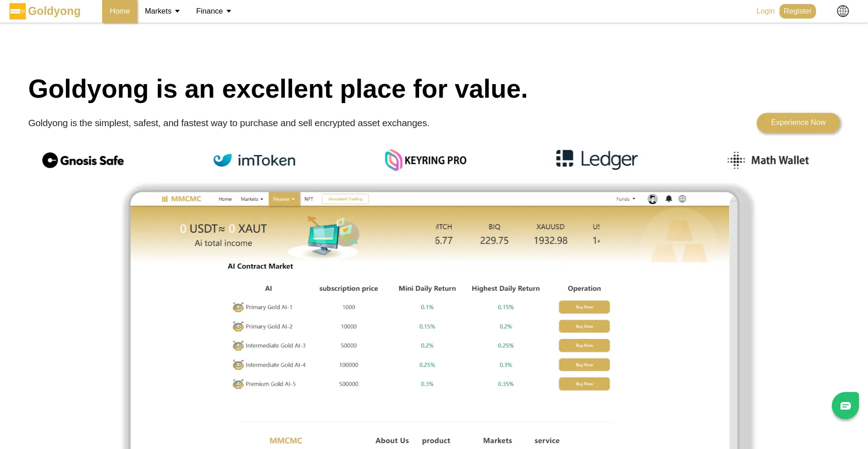Click the 0.35% highest return value
This screenshot has width=868, height=449.
point(506,384)
